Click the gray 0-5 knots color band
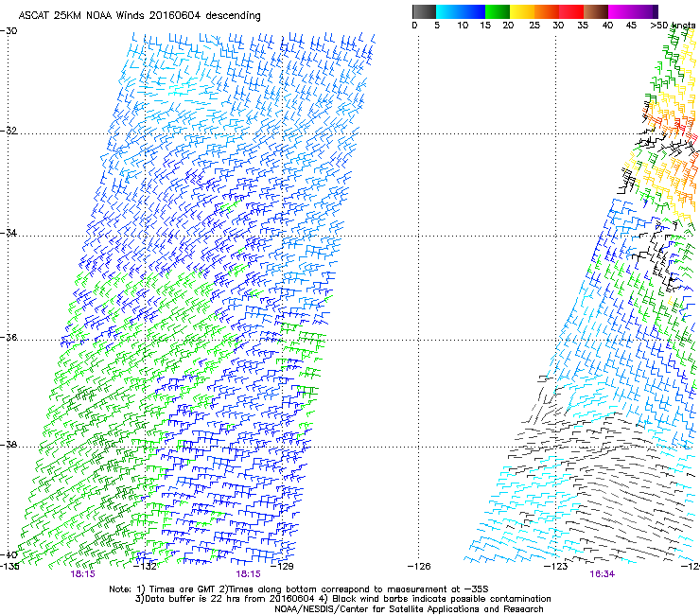This screenshot has width=700, height=615. (x=424, y=11)
